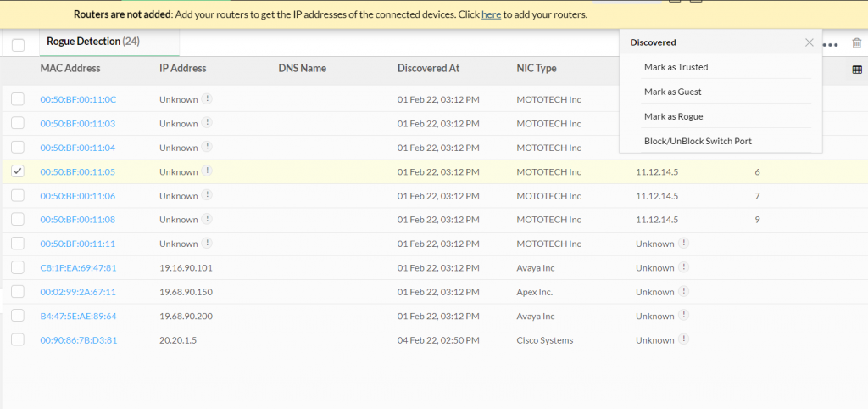This screenshot has width=868, height=409.
Task: Click the trash delete icon
Action: [856, 43]
